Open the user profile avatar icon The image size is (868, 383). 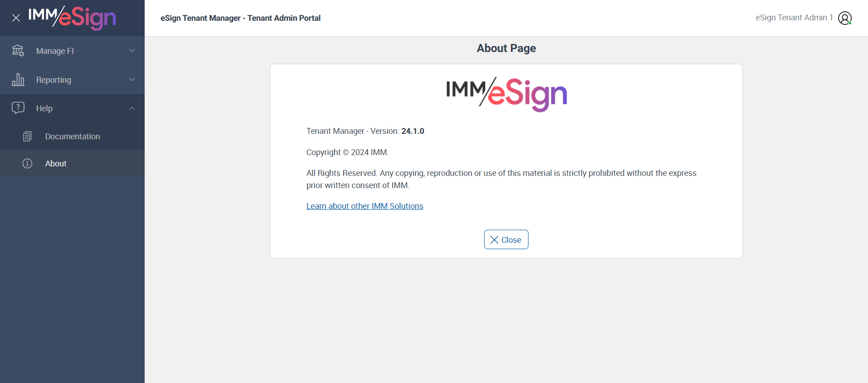click(x=845, y=18)
